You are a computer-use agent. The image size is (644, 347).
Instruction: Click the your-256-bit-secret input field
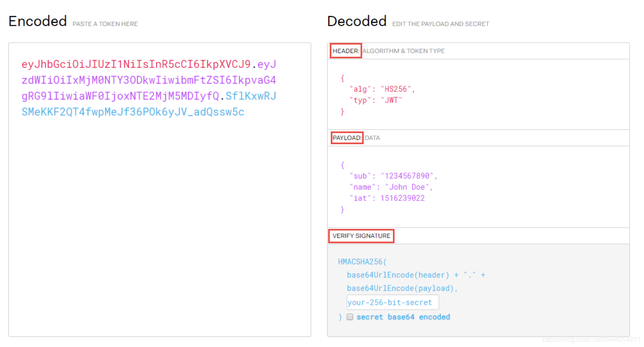click(x=393, y=302)
